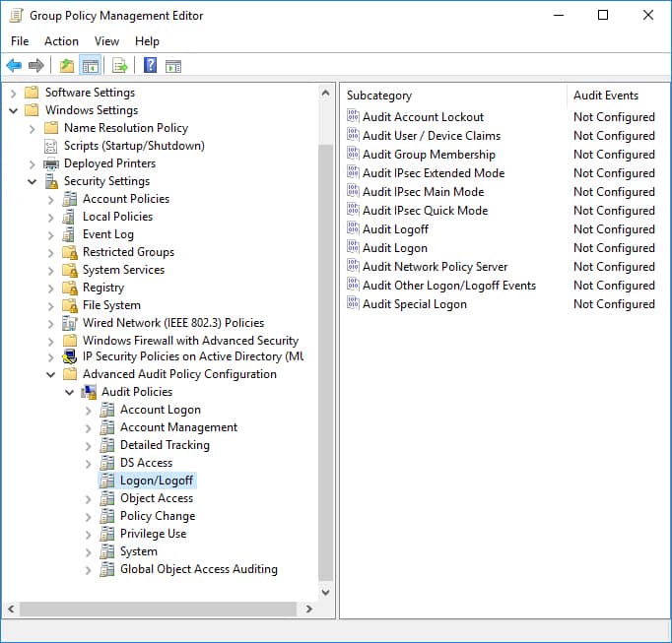Click the icon beside Audit IPsec Quick Mode

(353, 210)
